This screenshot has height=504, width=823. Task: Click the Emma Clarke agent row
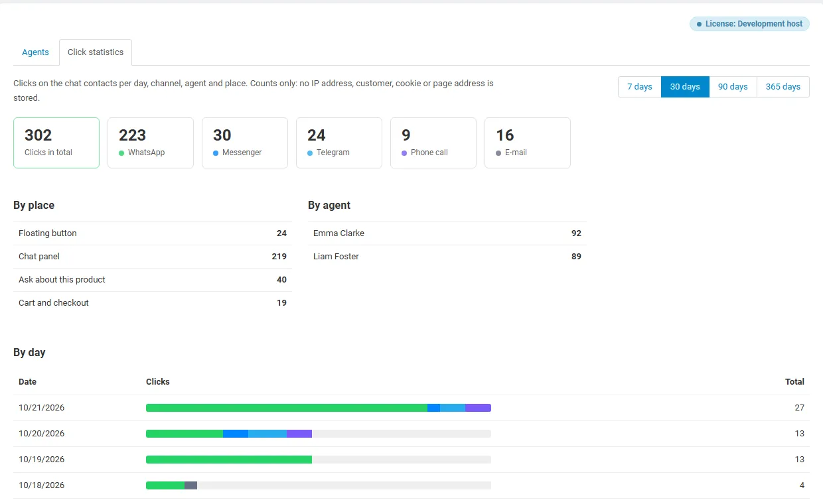(x=447, y=233)
